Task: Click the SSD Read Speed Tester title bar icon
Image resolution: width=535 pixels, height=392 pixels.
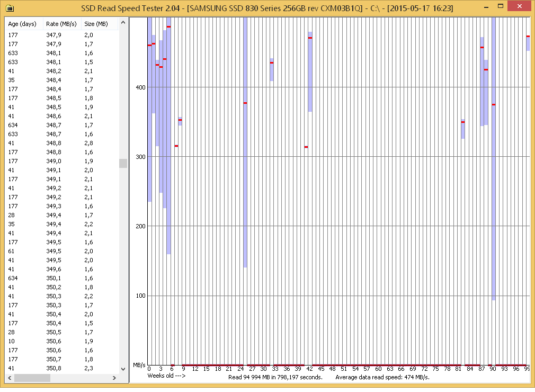Action: 10,8
